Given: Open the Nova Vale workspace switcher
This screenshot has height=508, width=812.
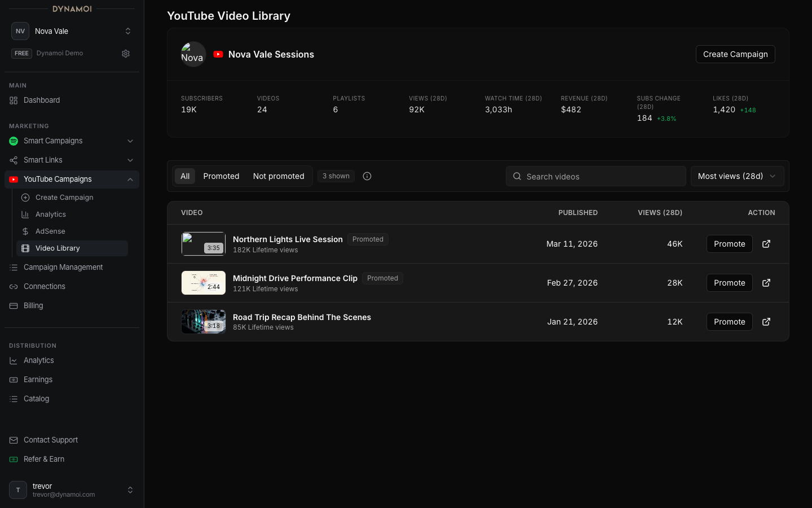Looking at the screenshot, I should click(x=72, y=31).
